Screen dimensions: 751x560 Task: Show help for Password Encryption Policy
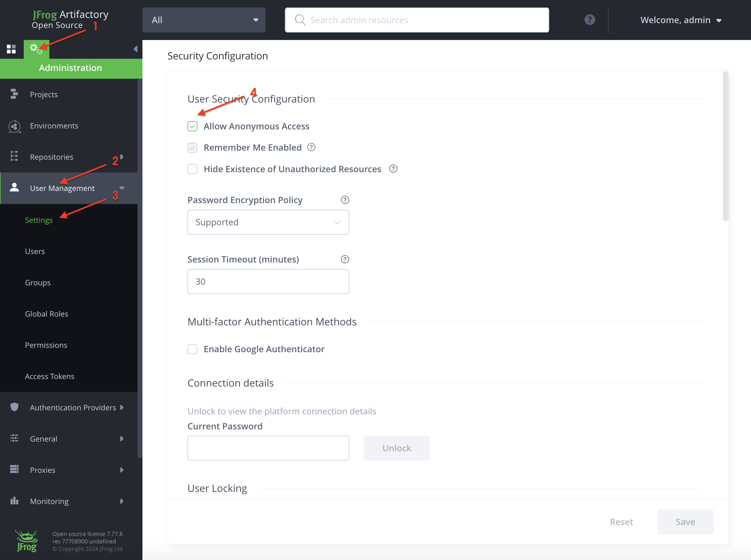345,200
